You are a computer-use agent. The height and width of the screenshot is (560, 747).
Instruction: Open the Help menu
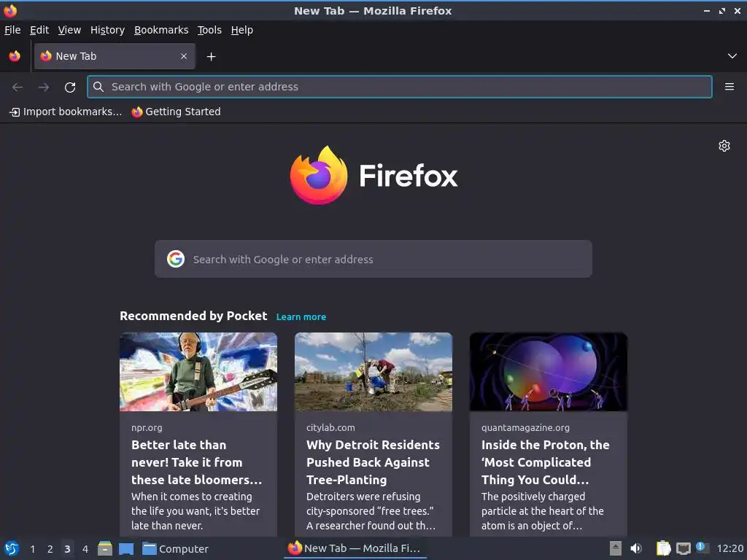241,30
